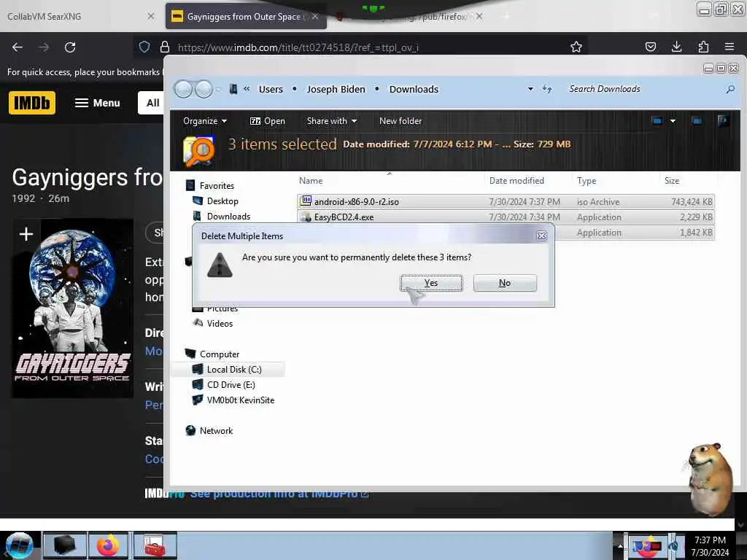Click the magnifier search icon in Explorer
This screenshot has height=560, width=747.
730,89
